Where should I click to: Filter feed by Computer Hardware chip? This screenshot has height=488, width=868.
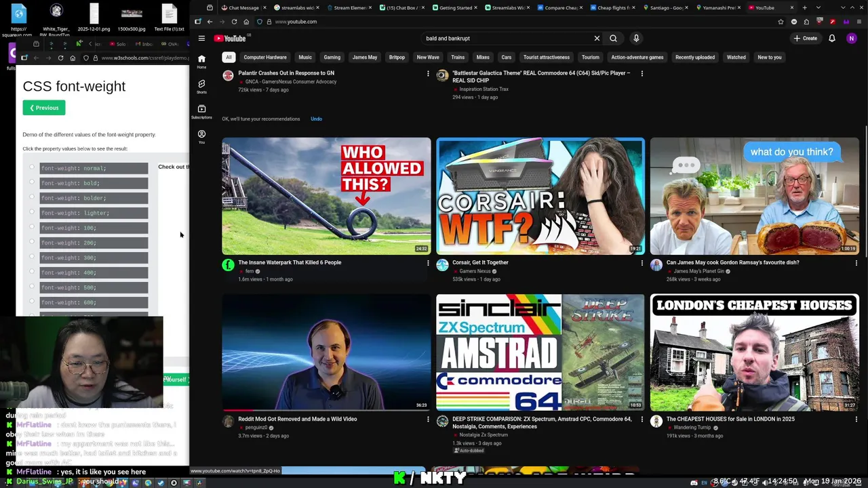265,57
